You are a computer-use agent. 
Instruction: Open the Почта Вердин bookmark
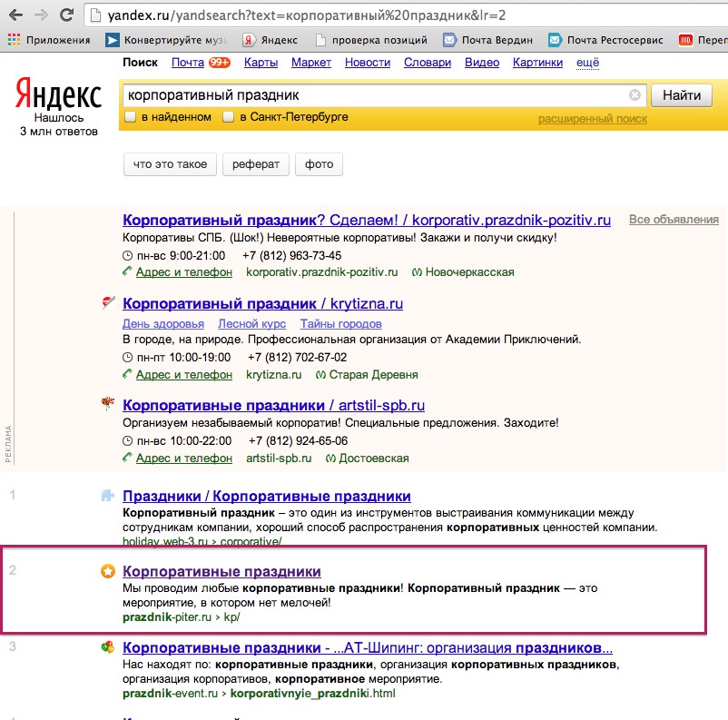coord(487,40)
